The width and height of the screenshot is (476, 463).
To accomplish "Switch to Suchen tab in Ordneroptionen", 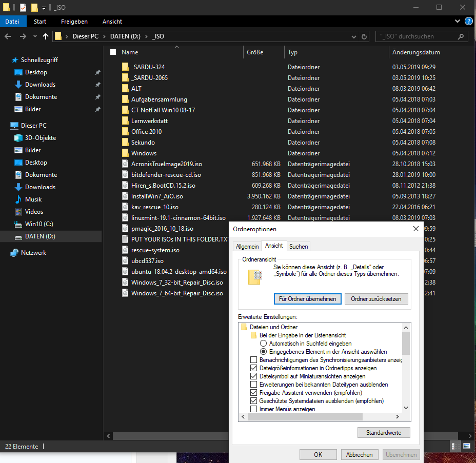I will (299, 247).
